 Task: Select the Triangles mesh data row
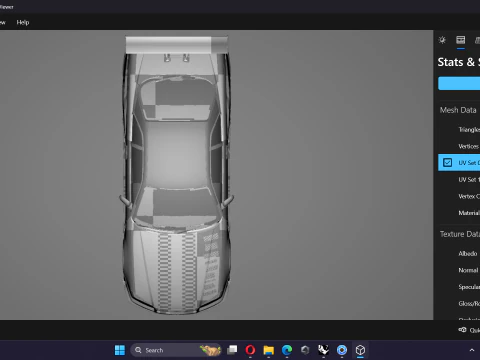pyautogui.click(x=459, y=129)
